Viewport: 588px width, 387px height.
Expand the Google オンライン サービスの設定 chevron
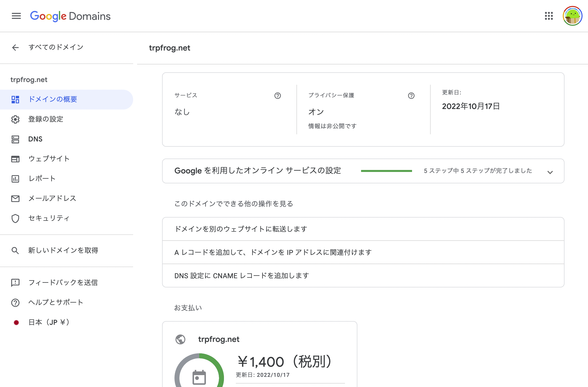click(550, 172)
